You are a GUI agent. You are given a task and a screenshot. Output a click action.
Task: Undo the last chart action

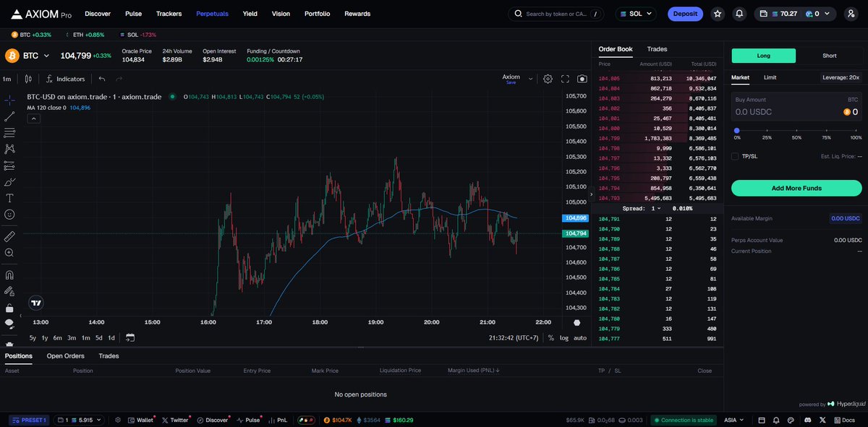(102, 79)
